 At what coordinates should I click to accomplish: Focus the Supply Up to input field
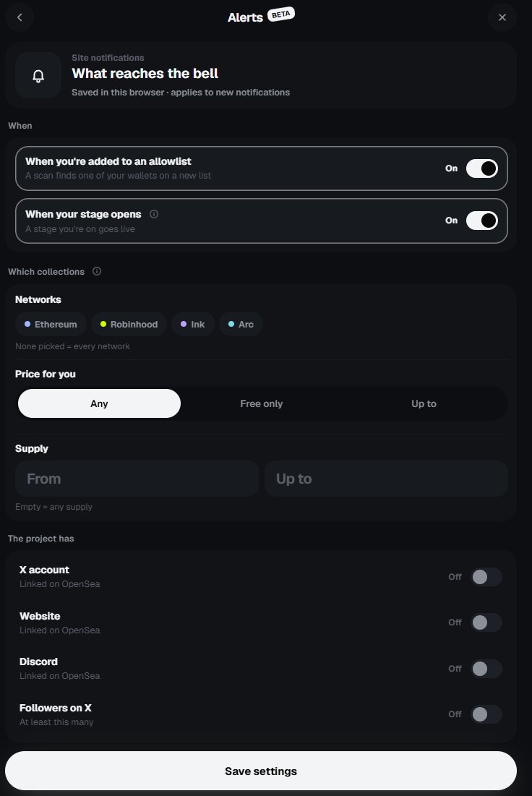pos(386,479)
